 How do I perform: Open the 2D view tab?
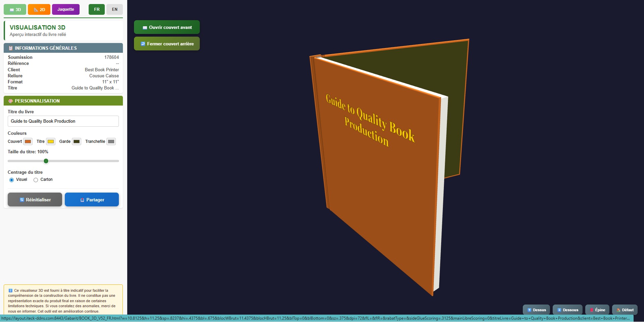point(39,9)
